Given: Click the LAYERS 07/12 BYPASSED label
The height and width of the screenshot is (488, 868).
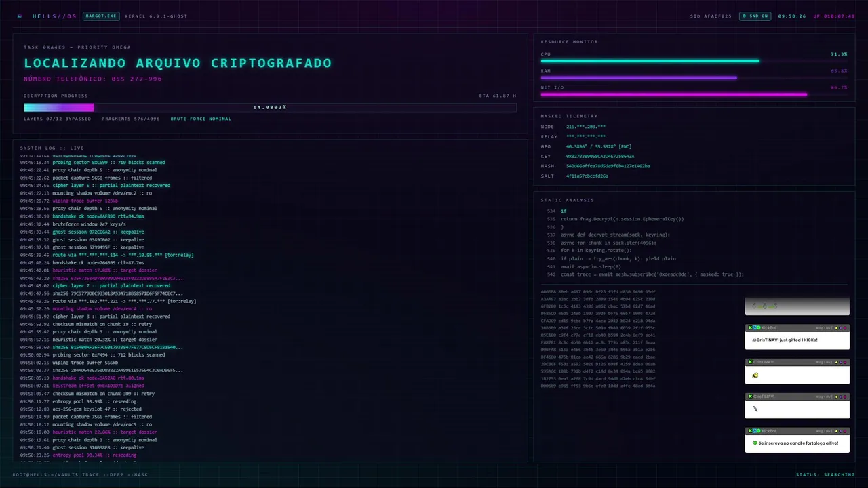Looking at the screenshot, I should [57, 119].
